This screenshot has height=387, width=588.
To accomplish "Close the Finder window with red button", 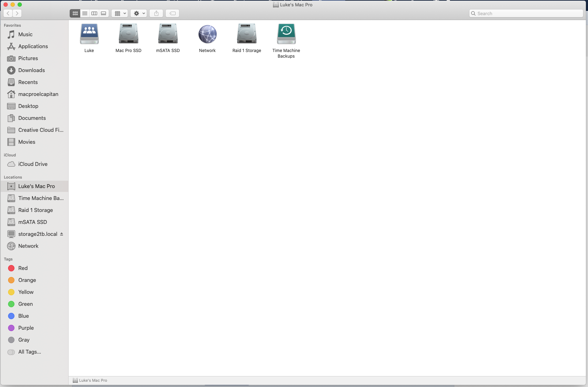I will [6, 5].
